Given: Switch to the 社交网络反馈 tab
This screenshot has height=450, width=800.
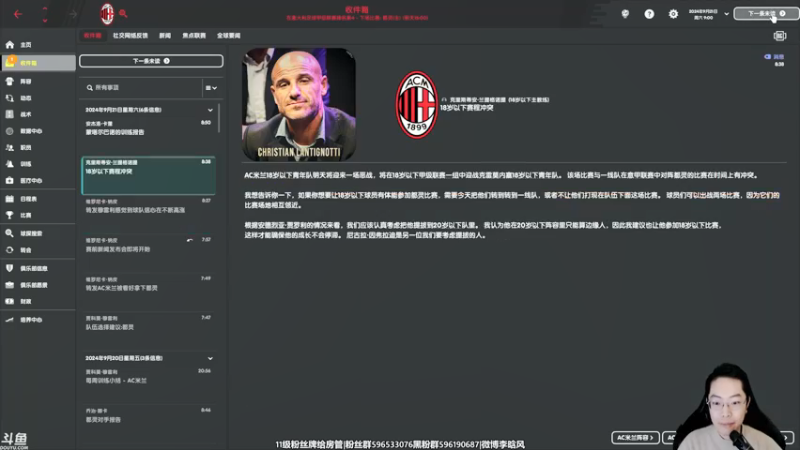Looking at the screenshot, I should (130, 36).
